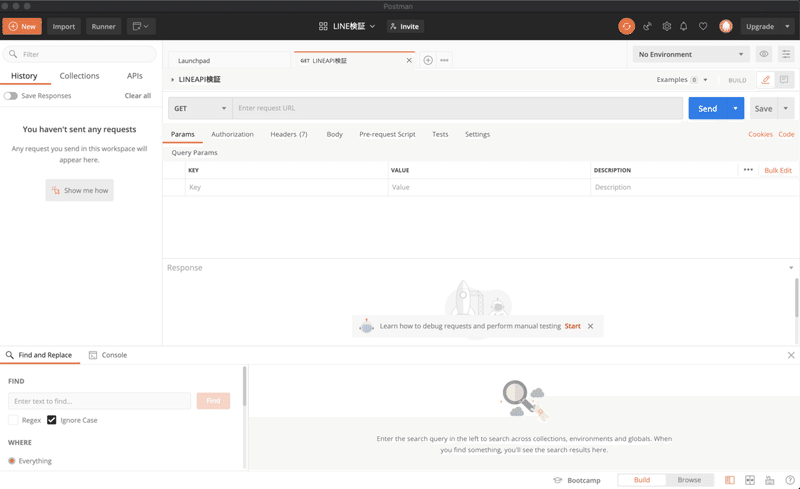
Task: Click the pencil edit icon
Action: tap(766, 80)
